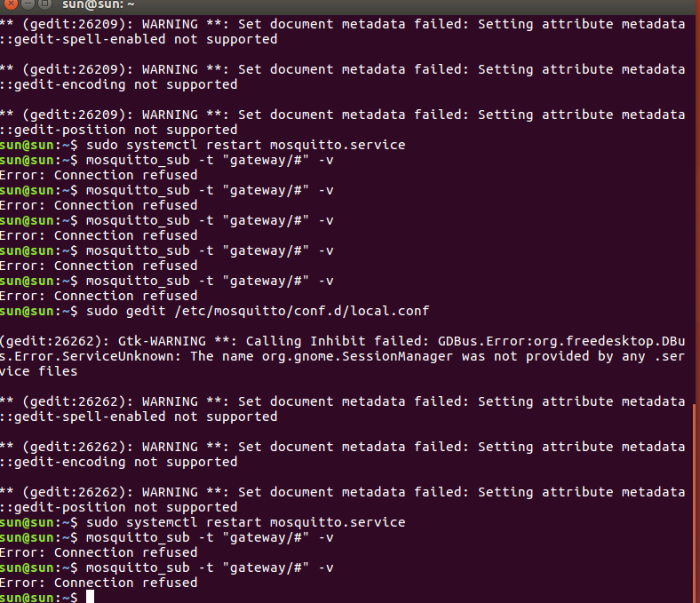Click the topmost "gedit-encoding not supported" line
The width and height of the screenshot is (700, 603).
coord(119,84)
